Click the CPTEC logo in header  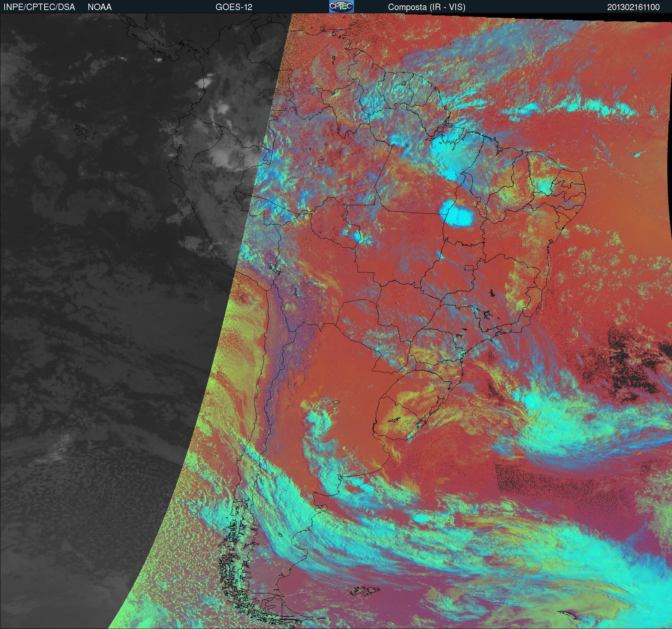pyautogui.click(x=341, y=6)
